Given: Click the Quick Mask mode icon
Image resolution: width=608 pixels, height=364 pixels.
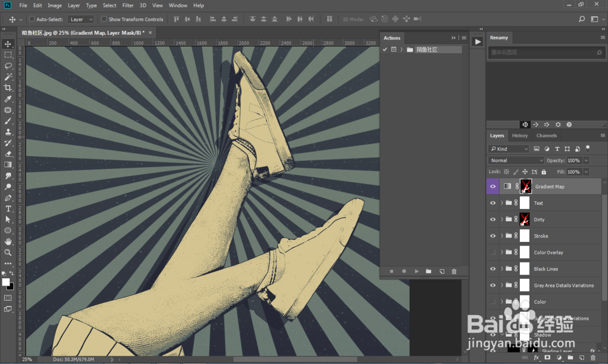Looking at the screenshot, I should pyautogui.click(x=8, y=298).
